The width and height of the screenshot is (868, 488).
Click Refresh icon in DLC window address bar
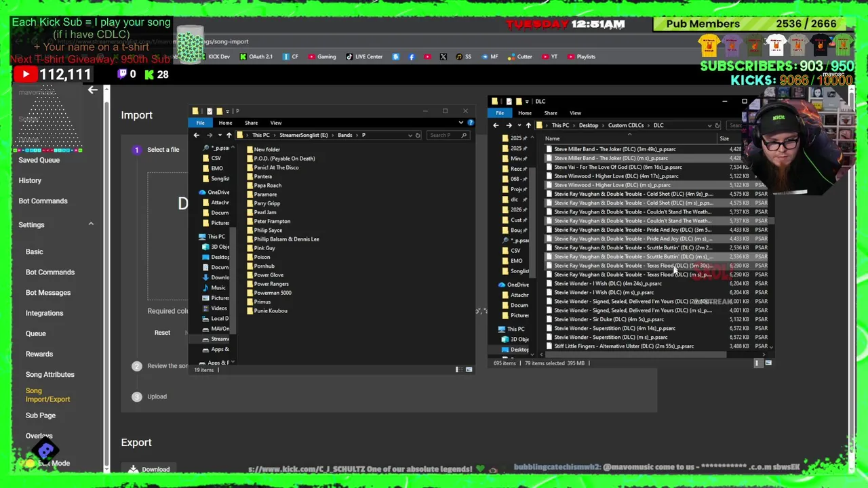[717, 125]
